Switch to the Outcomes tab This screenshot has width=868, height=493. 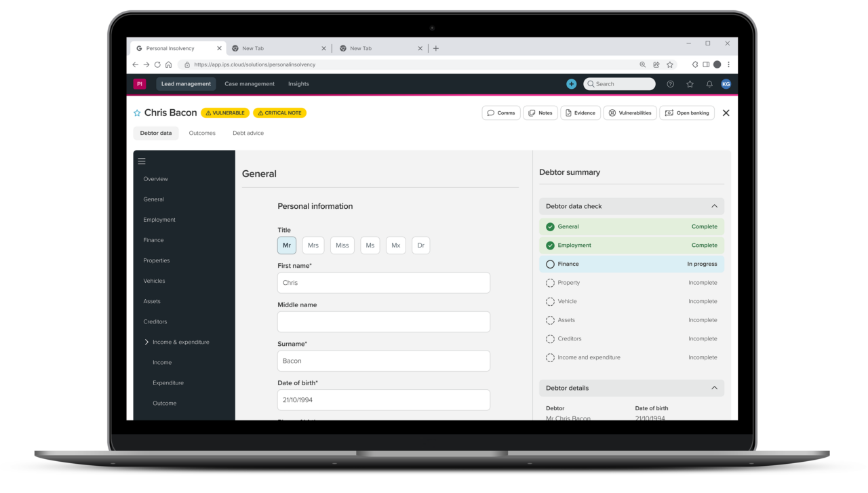point(202,133)
